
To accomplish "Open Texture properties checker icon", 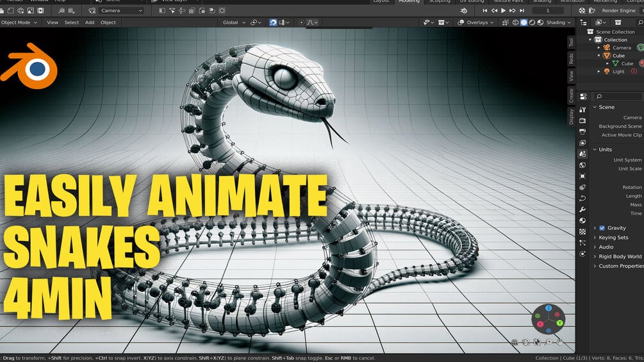I will (x=582, y=231).
